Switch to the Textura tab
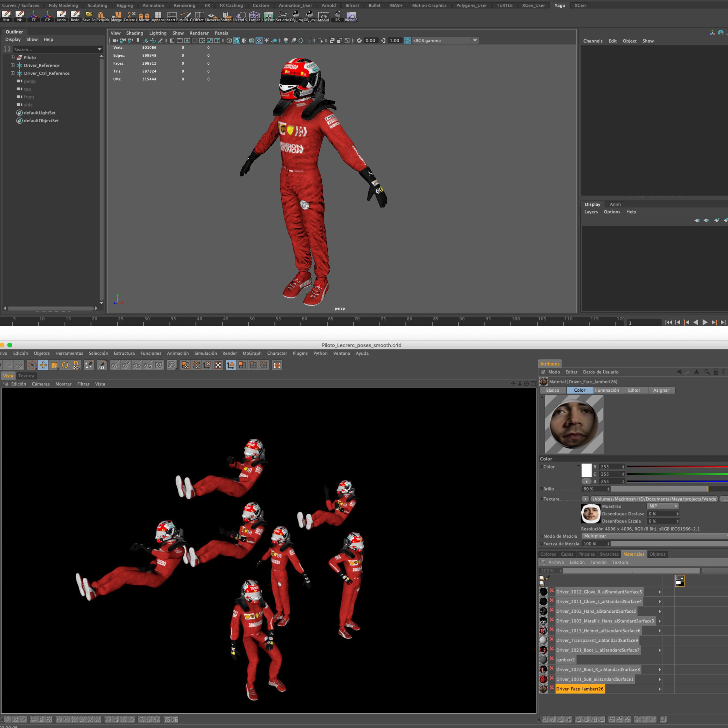 [26, 376]
